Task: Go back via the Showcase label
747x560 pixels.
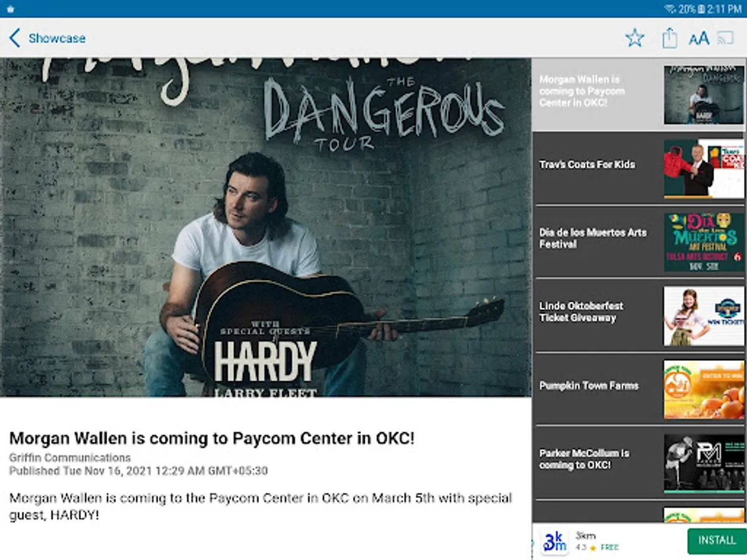Action: 57,38
